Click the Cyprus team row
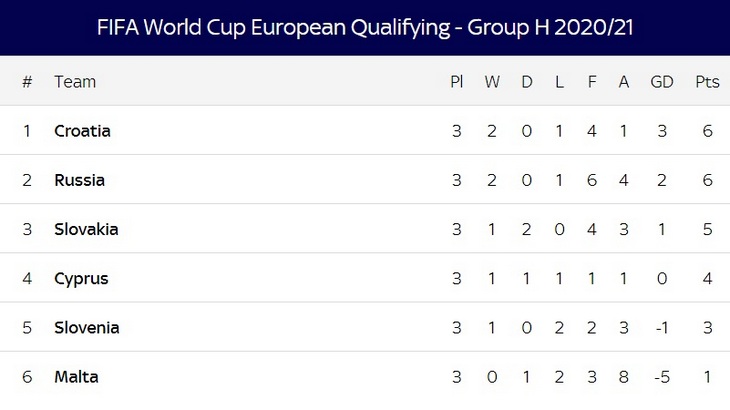The image size is (730, 410). (x=81, y=278)
